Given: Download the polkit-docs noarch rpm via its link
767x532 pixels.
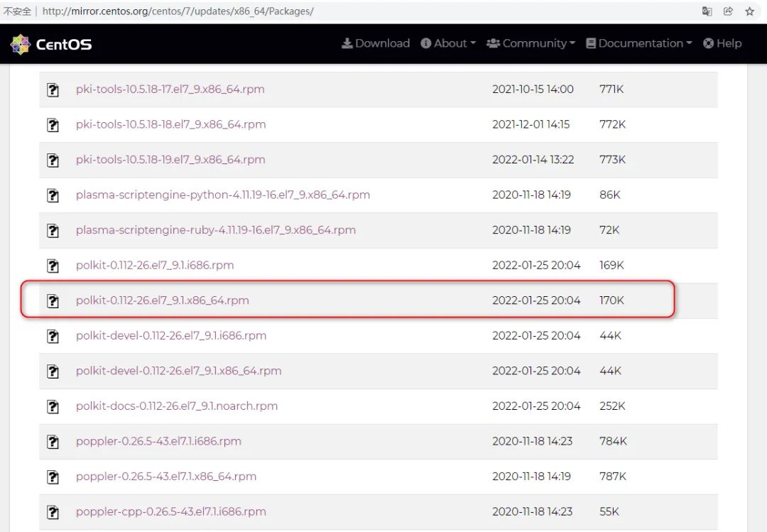Looking at the screenshot, I should tap(177, 406).
